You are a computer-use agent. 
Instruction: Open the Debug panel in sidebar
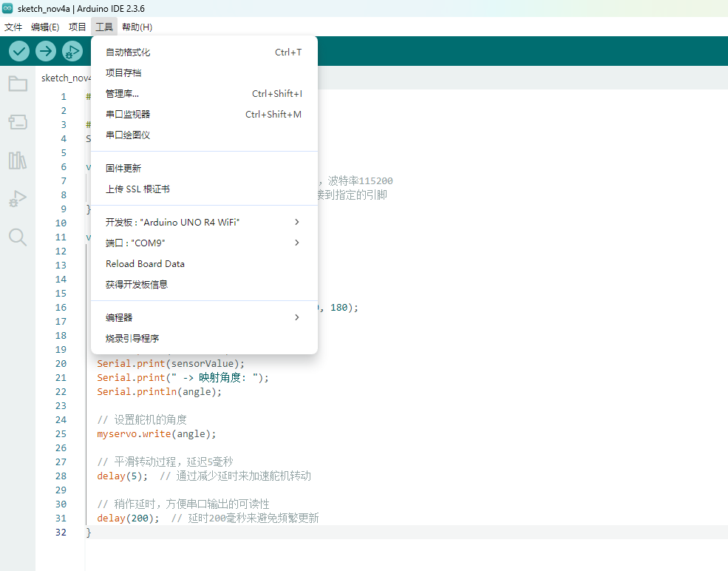pyautogui.click(x=18, y=199)
